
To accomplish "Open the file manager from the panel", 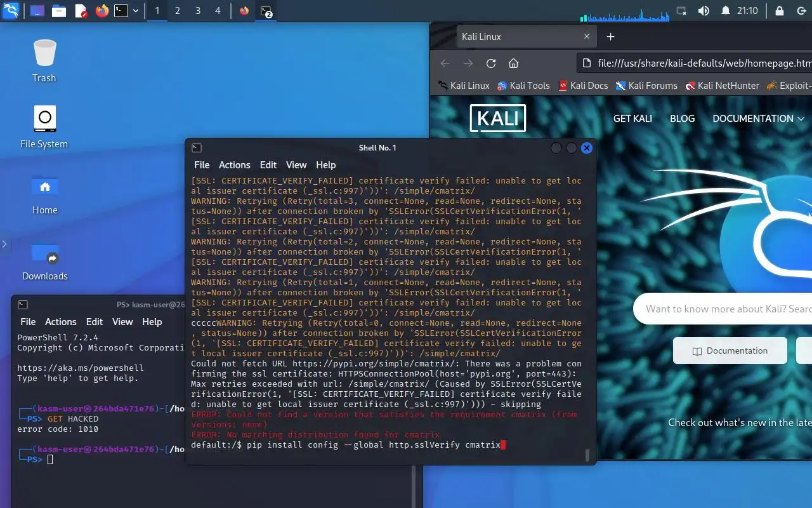I will click(59, 11).
